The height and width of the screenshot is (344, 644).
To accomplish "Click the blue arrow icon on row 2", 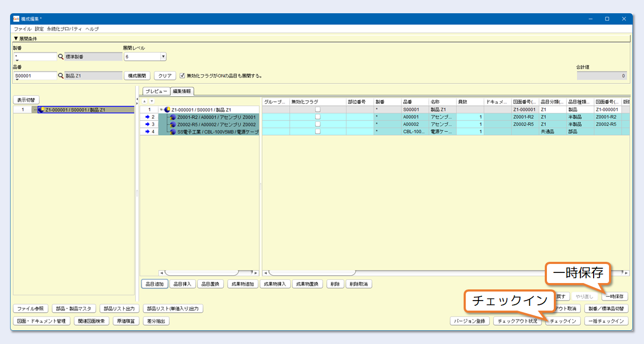I will point(148,117).
